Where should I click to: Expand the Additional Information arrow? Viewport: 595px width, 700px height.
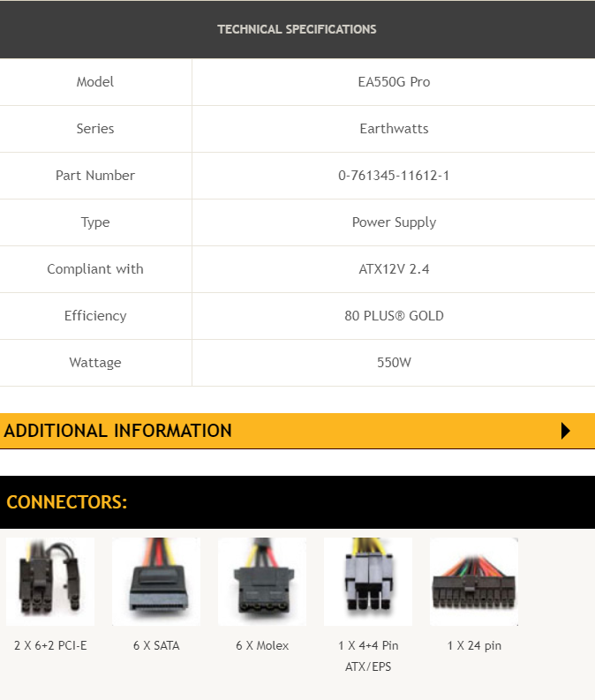[566, 431]
